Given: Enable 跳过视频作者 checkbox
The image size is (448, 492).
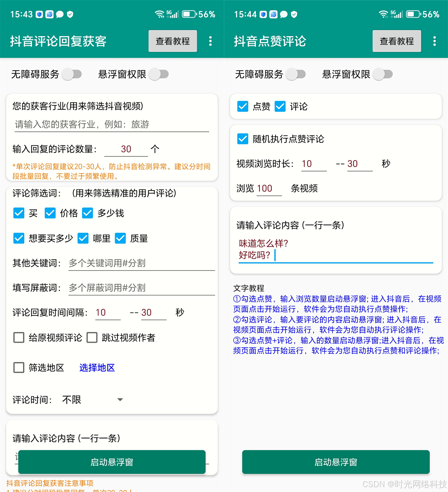Looking at the screenshot, I should coord(92,338).
